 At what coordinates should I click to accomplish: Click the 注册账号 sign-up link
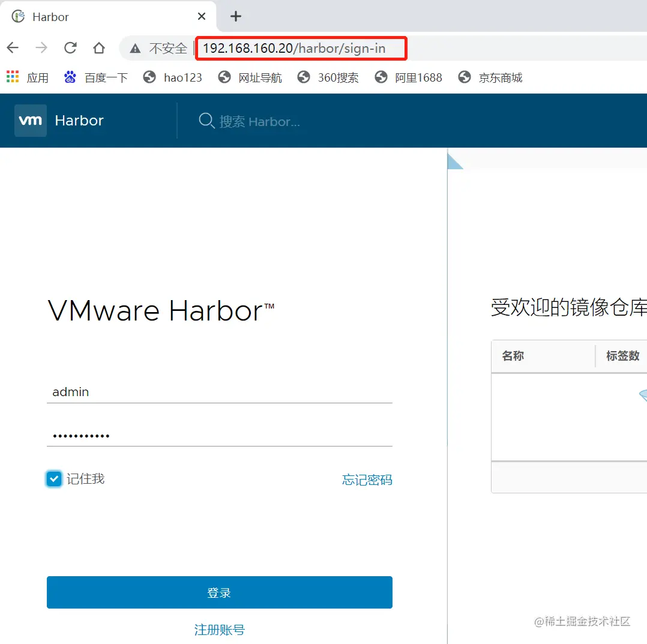(x=220, y=630)
